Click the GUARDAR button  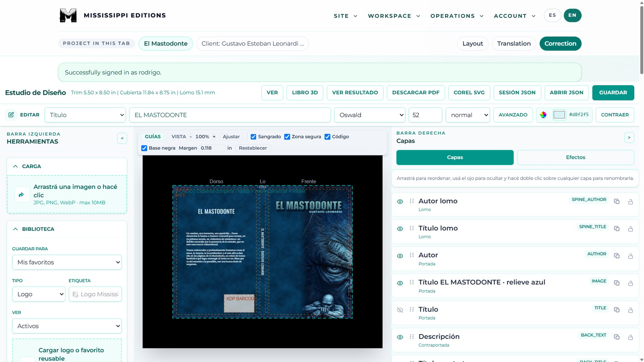click(613, 93)
